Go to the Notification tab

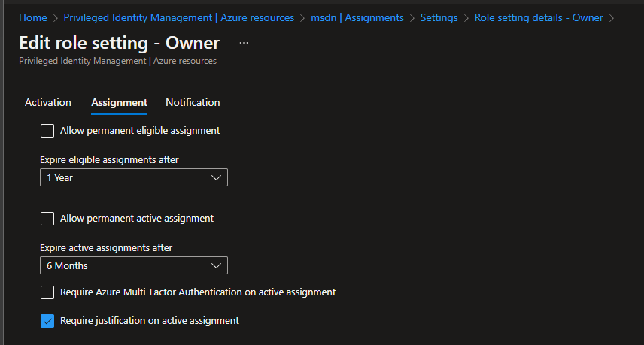coord(193,102)
